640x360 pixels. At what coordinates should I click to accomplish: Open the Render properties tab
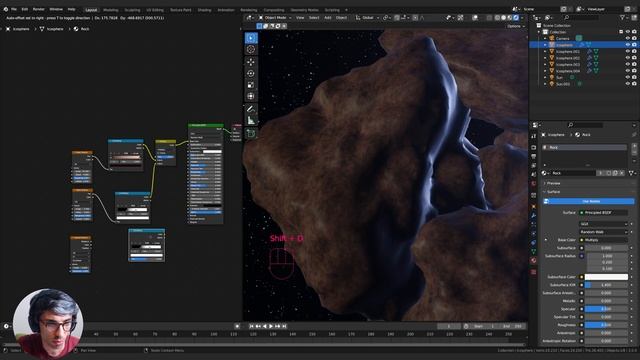(x=533, y=147)
